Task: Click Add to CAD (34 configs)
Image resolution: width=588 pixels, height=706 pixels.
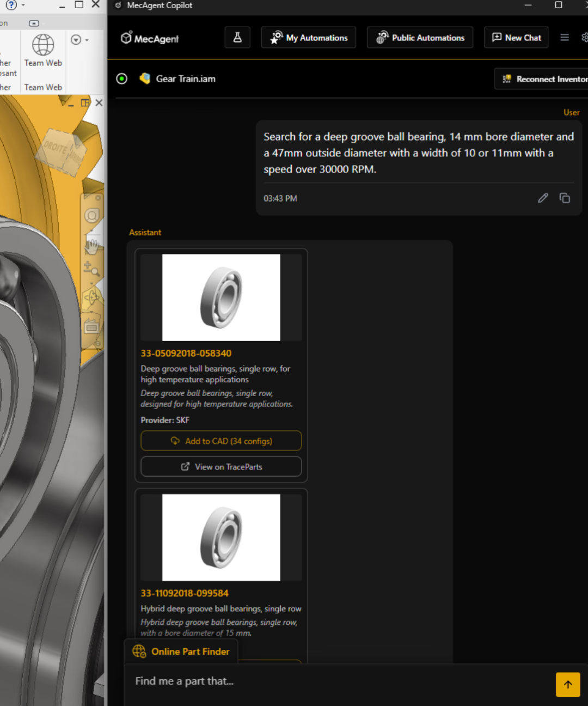Action: pyautogui.click(x=221, y=441)
